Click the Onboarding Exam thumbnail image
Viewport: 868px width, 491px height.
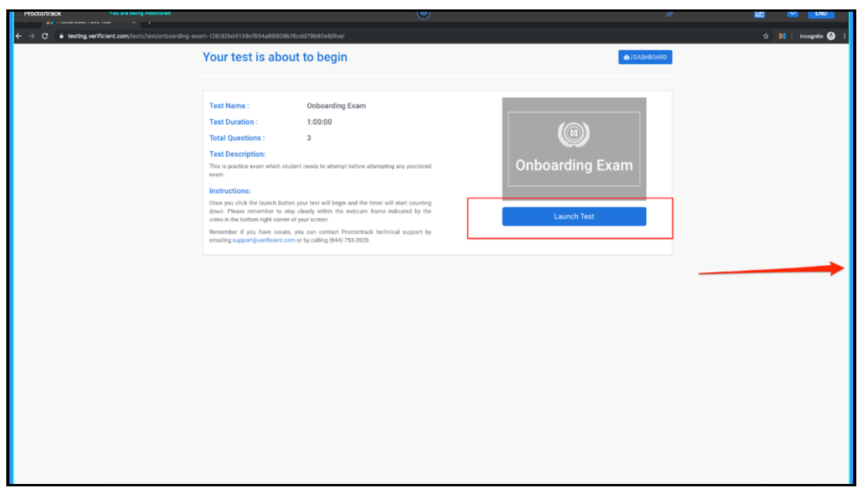(x=573, y=149)
